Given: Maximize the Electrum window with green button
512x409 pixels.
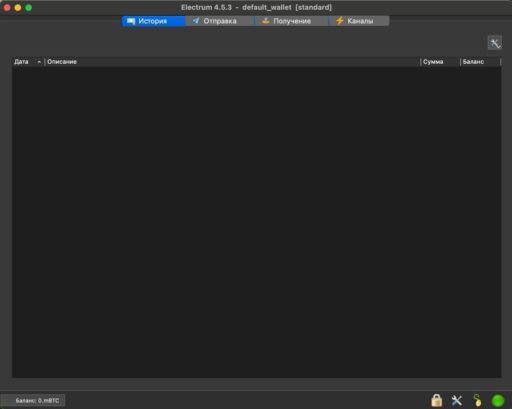Looking at the screenshot, I should coord(29,7).
